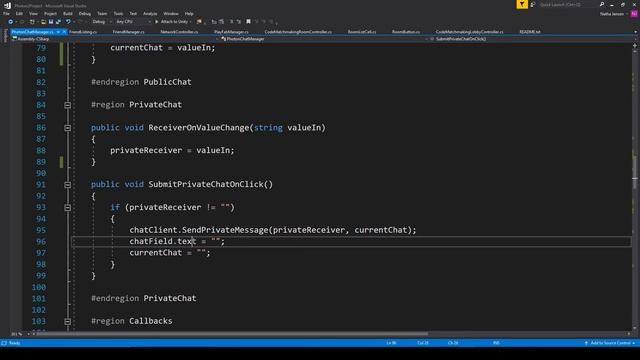
Task: Collapse the PrivateChat region at line 84
Action: point(68,105)
